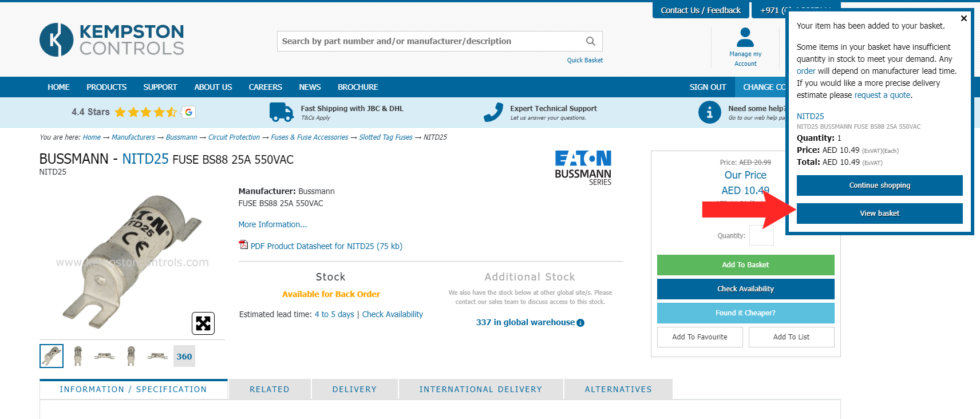This screenshot has height=419, width=980.
Task: Click NITD25 link in basket popup
Action: 810,116
